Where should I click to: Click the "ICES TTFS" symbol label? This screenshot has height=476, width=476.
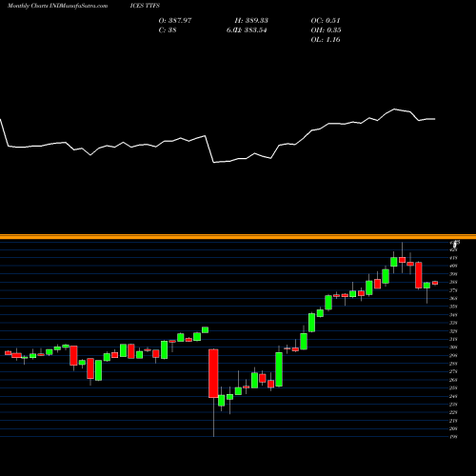[145, 6]
